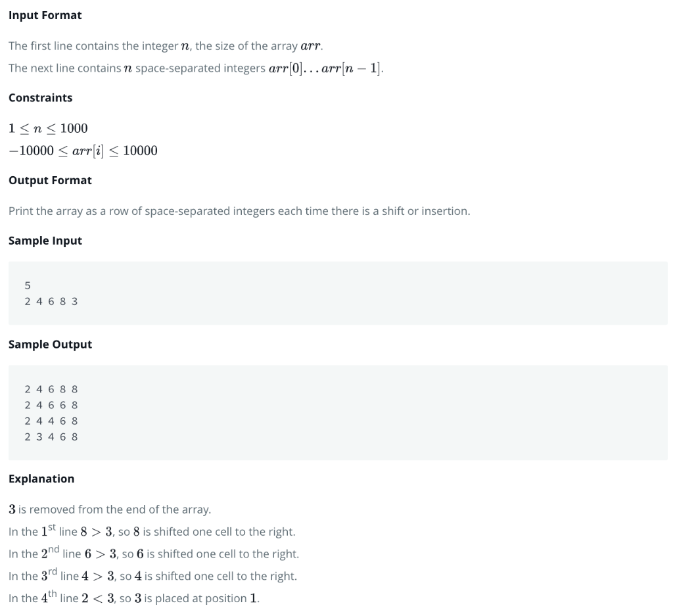This screenshot has height=616, width=673.
Task: Click the explanation about the 4th line
Action: tap(134, 598)
